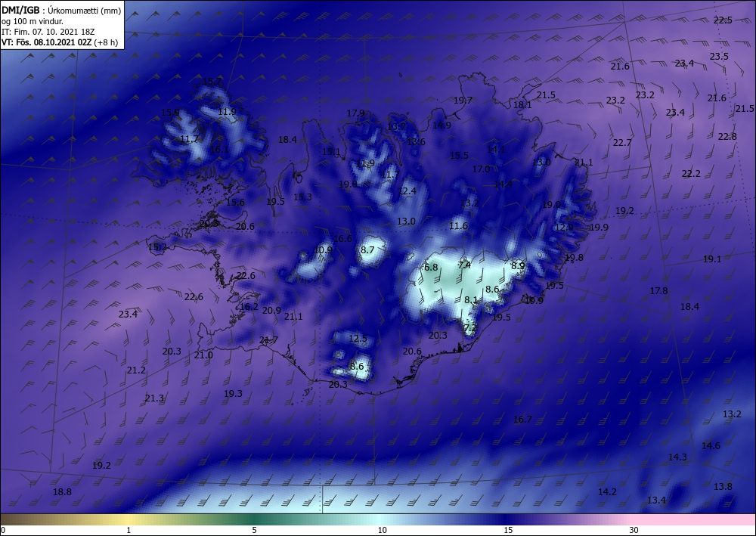This screenshot has width=756, height=536.
Task: Click the 7.2 value on the map
Action: point(470,328)
